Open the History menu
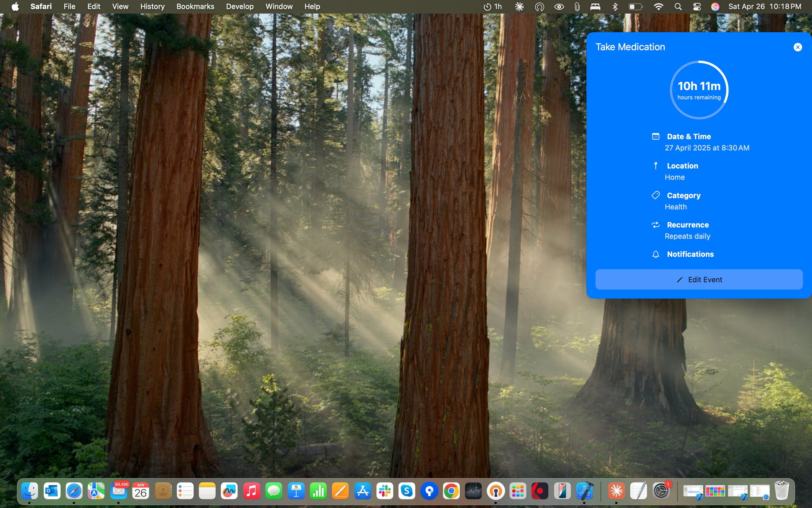Viewport: 812px width, 508px height. tap(152, 7)
